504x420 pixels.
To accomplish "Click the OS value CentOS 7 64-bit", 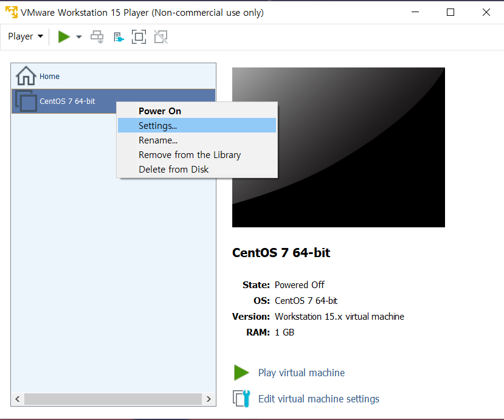I will click(306, 301).
